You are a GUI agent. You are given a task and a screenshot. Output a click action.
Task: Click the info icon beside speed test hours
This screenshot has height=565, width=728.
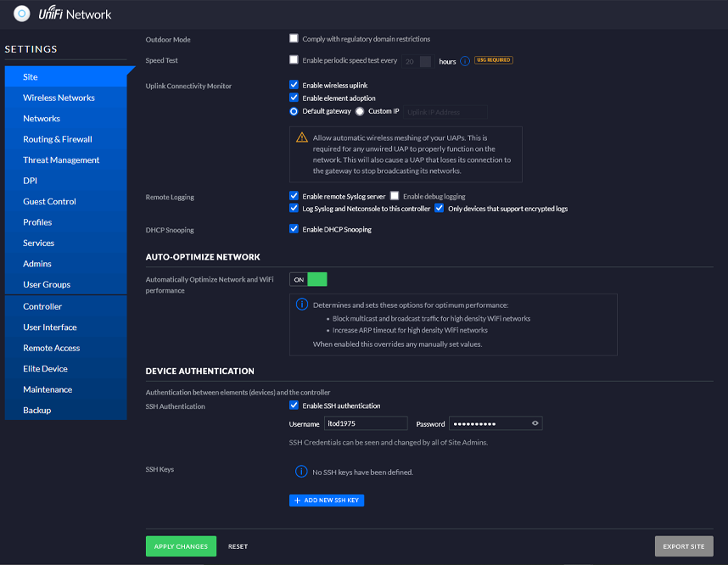point(465,61)
